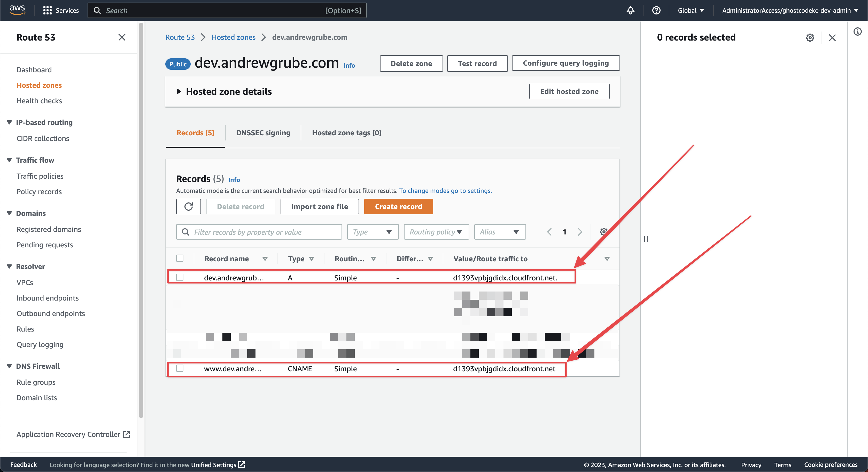The image size is (868, 472).
Task: Click Info link next to Records heading
Action: coord(234,179)
